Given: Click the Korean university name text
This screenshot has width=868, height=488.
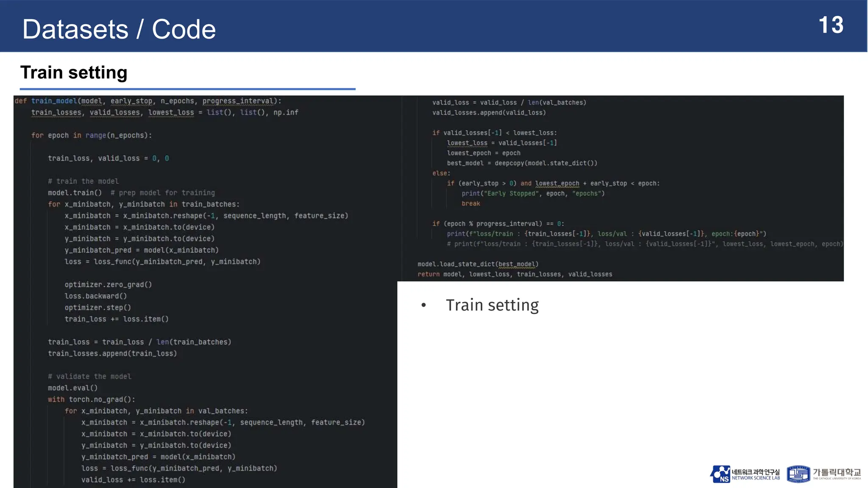Looking at the screenshot, I should (x=837, y=472).
